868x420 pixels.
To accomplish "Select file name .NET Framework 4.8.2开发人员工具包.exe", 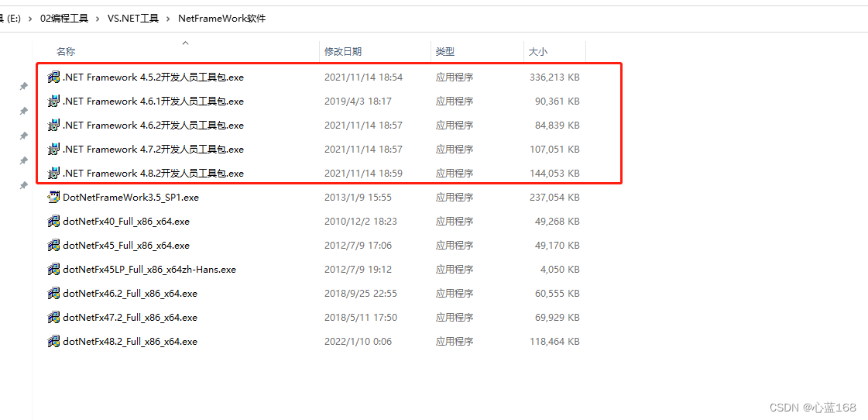I will (x=153, y=174).
